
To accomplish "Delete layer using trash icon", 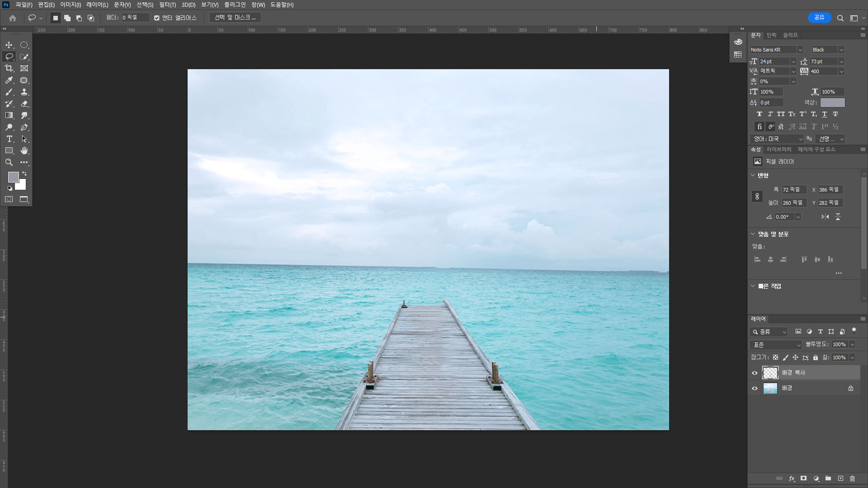I will coord(852,478).
